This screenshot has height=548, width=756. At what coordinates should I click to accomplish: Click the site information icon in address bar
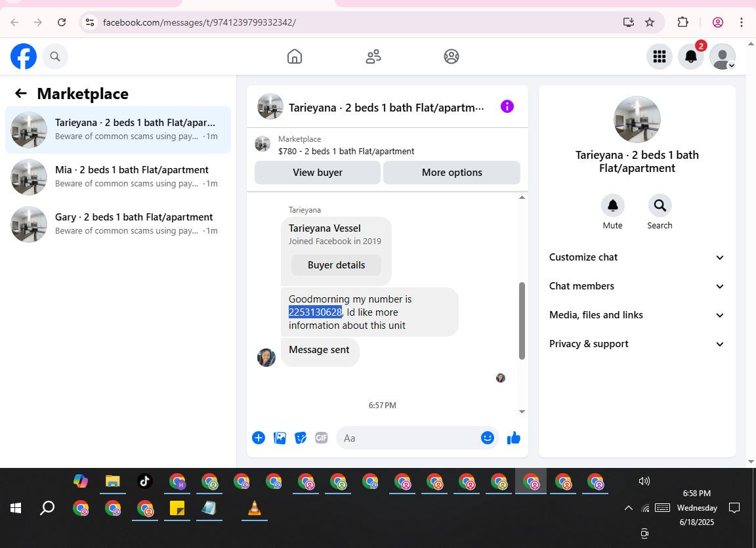click(90, 22)
